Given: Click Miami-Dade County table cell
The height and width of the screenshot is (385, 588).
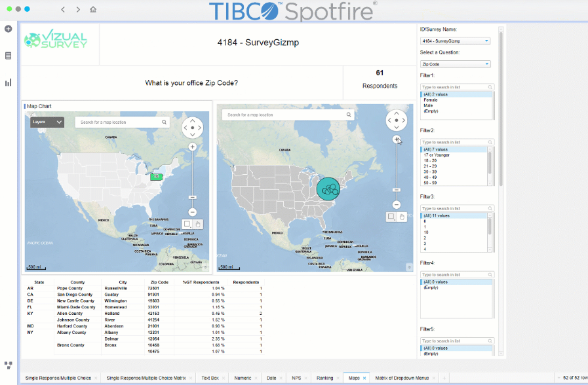Looking at the screenshot, I should (76, 307).
